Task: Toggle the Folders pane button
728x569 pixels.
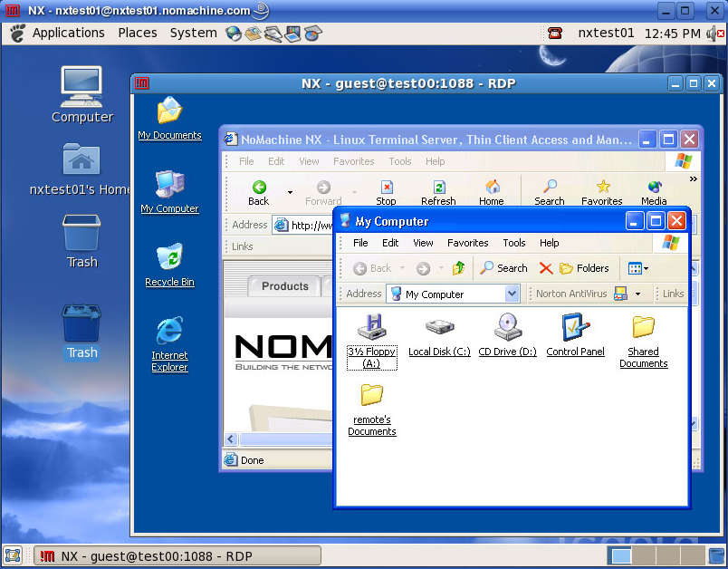Action: pyautogui.click(x=584, y=268)
